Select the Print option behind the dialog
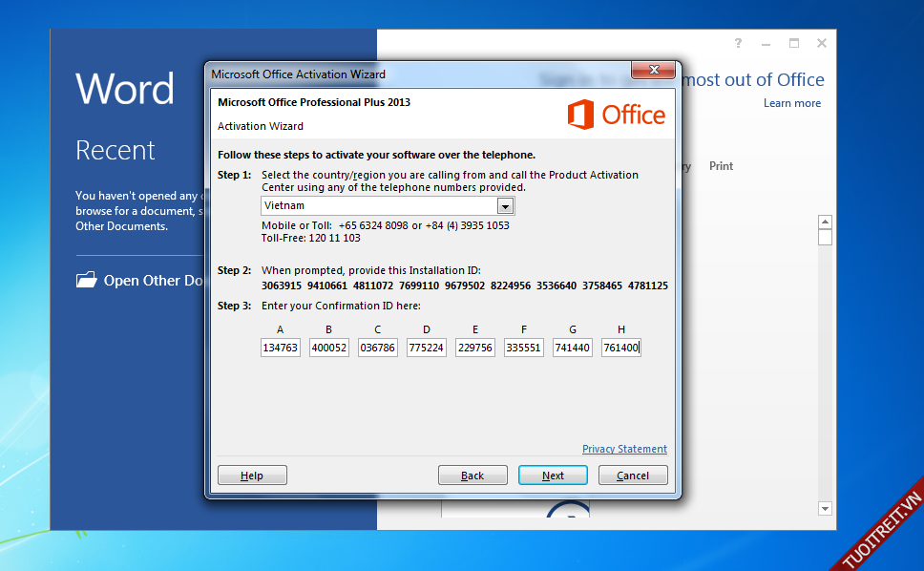The width and height of the screenshot is (924, 571). 721,166
